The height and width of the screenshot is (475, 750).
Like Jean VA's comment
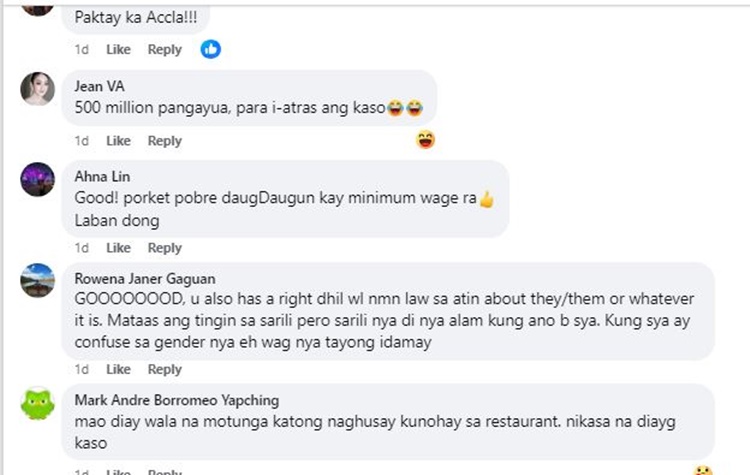118,141
